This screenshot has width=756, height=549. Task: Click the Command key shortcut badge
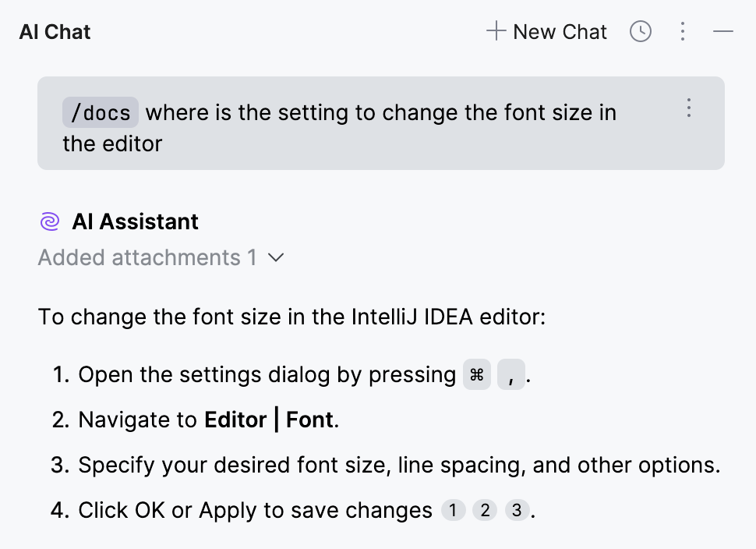point(476,375)
